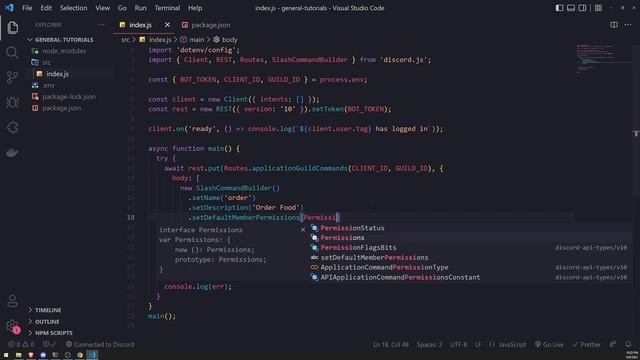Open package-lock.json in Explorer
Screen dimensions: 640x360
tap(69, 97)
